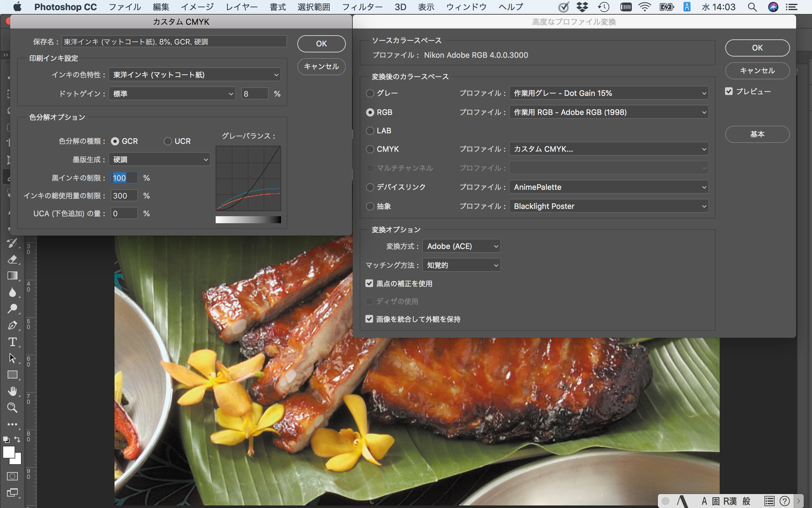Image resolution: width=812 pixels, height=508 pixels.
Task: Select the Hand tool
Action: coord(12,391)
